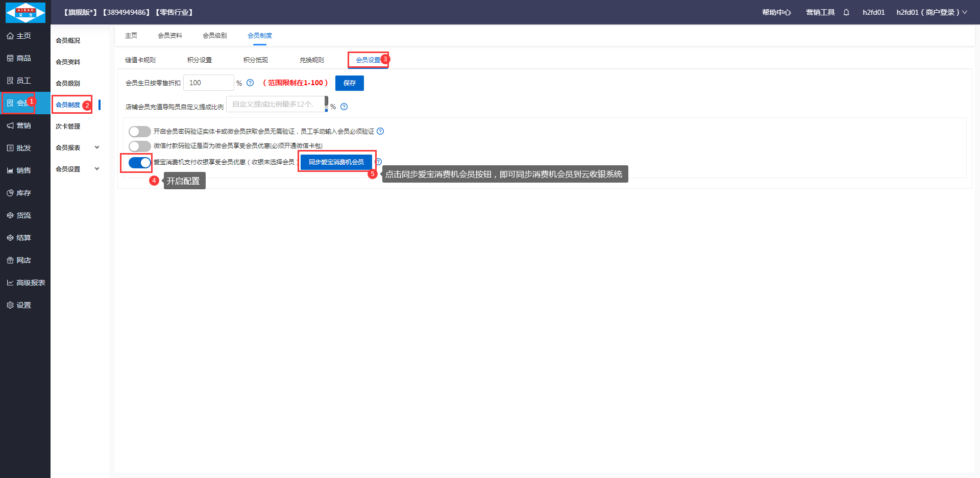This screenshot has height=478, width=980.
Task: Switch to the 积分设置 tab
Action: click(x=200, y=60)
